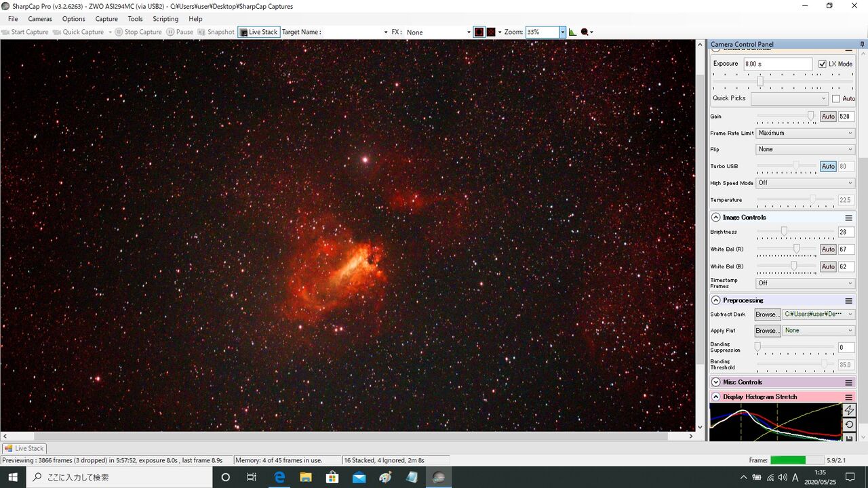The width and height of the screenshot is (868, 488).
Task: Open the Scripting menu
Action: click(165, 19)
